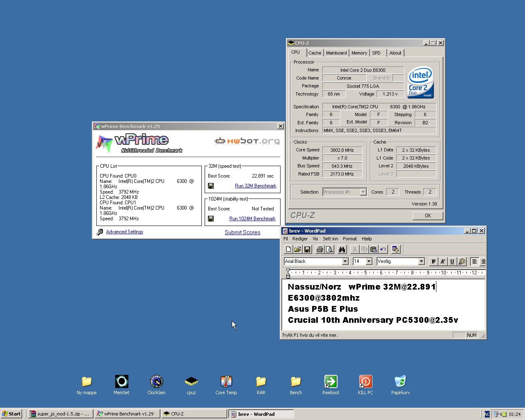Switch to CPU-Z Cache tab

(x=315, y=53)
